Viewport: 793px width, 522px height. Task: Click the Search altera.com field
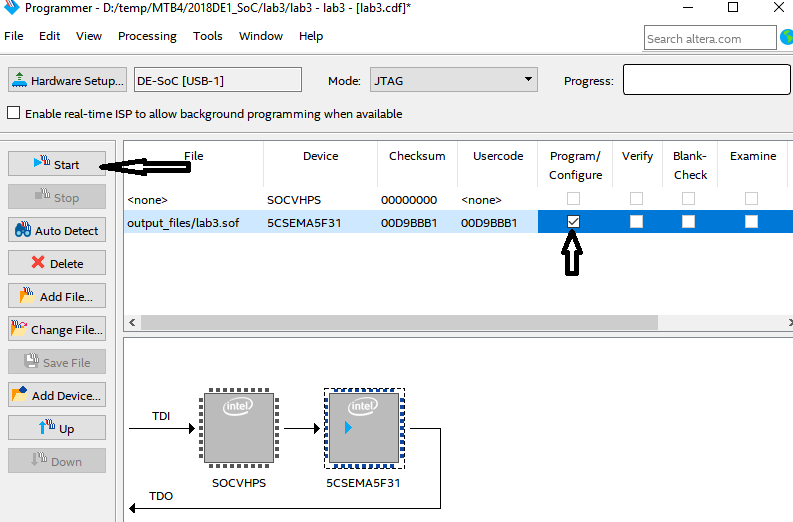click(x=708, y=39)
